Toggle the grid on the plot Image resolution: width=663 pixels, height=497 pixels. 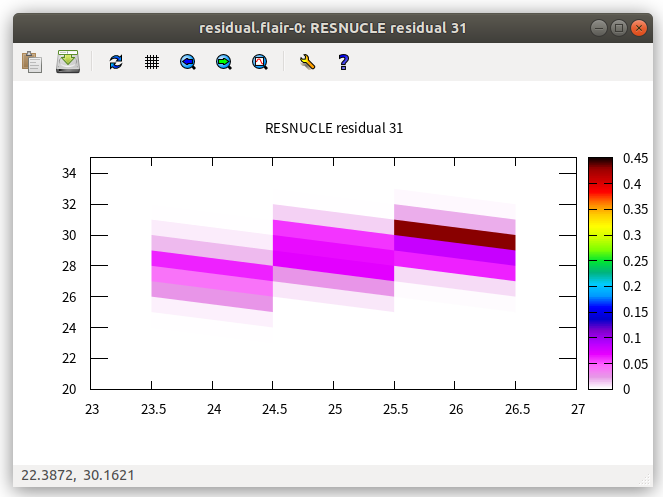[x=152, y=62]
